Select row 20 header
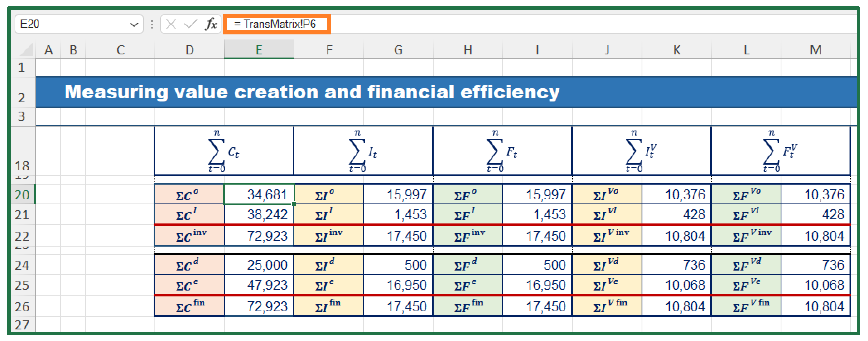This screenshot has height=341, width=868. point(22,195)
